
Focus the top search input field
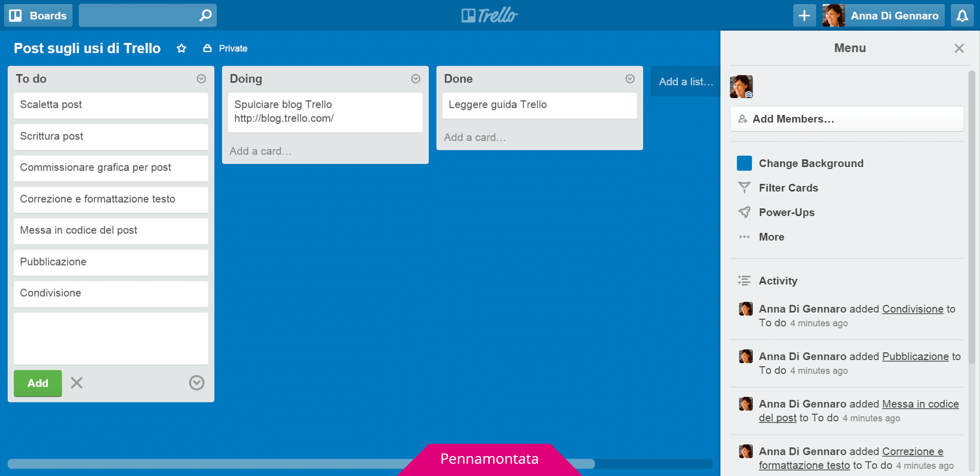148,15
